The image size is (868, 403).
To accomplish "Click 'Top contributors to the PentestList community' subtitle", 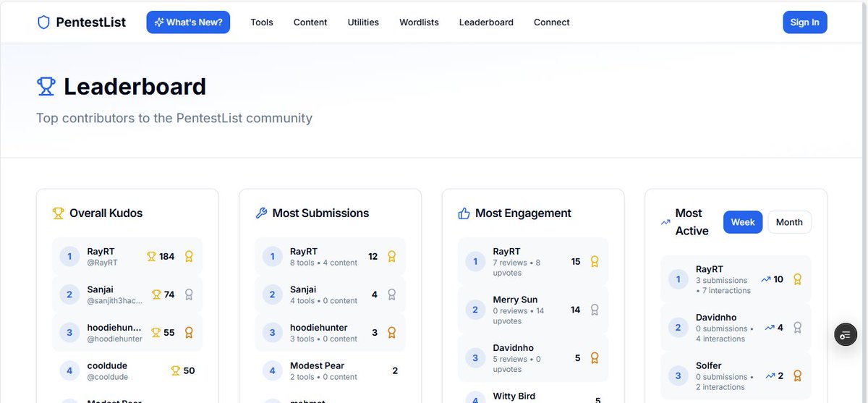I will pyautogui.click(x=174, y=118).
